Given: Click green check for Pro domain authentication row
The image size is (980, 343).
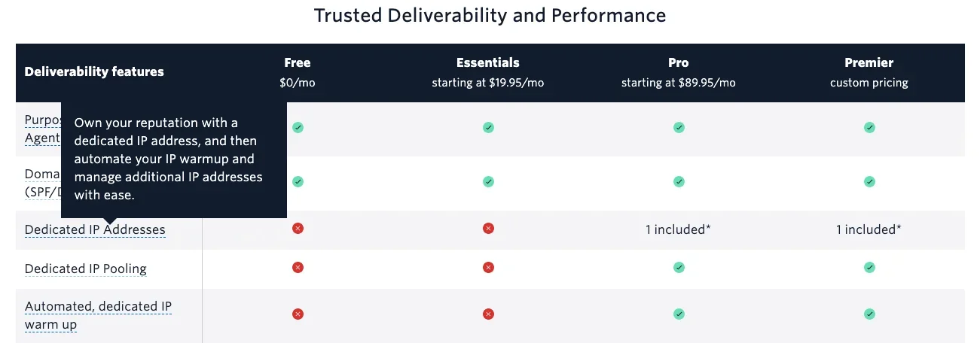Looking at the screenshot, I should 679,181.
